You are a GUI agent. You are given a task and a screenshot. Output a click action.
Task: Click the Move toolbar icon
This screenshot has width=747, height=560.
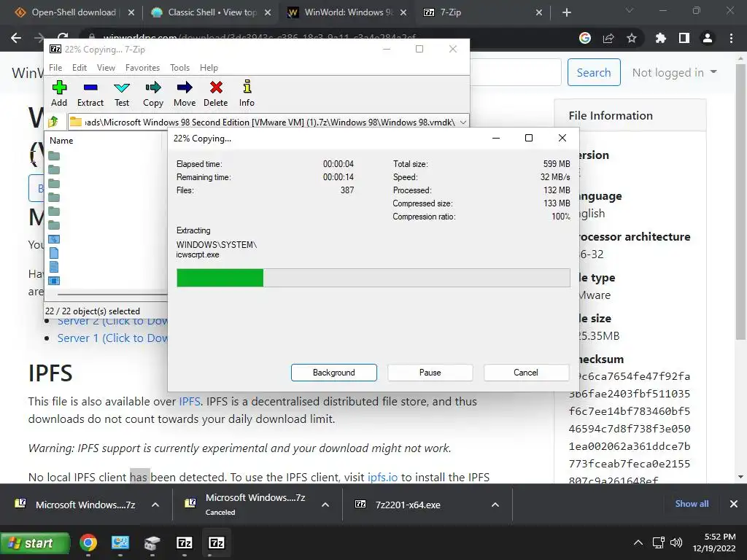185,93
